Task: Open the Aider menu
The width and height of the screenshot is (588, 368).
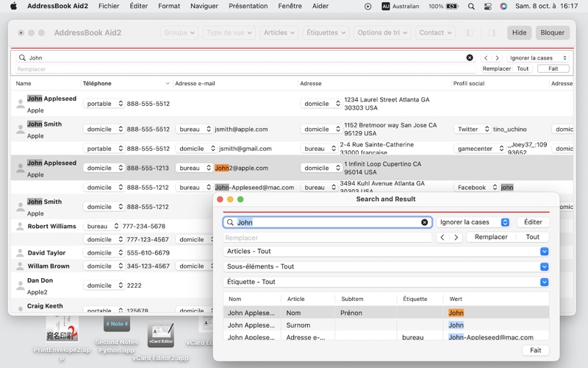Action: pyautogui.click(x=320, y=6)
